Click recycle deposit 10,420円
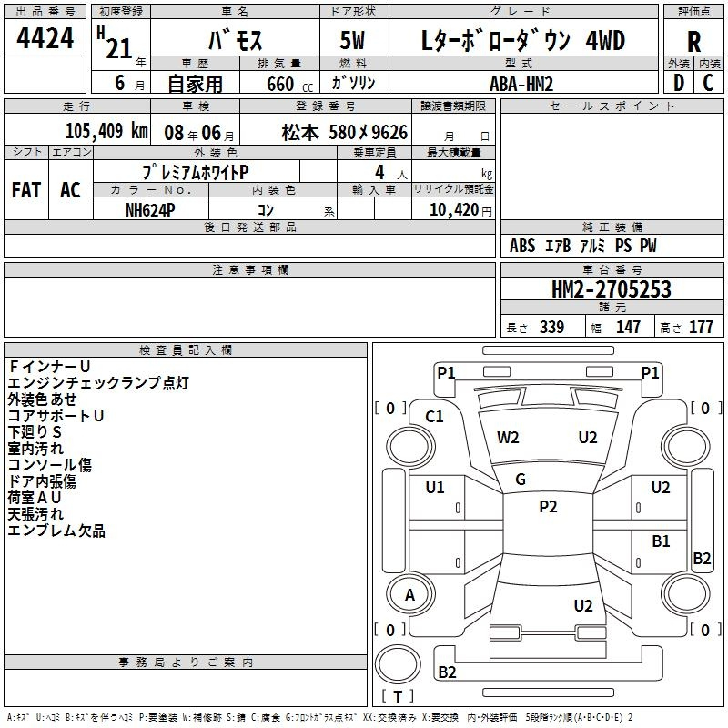Screen dimensions: 728x728 point(460,210)
